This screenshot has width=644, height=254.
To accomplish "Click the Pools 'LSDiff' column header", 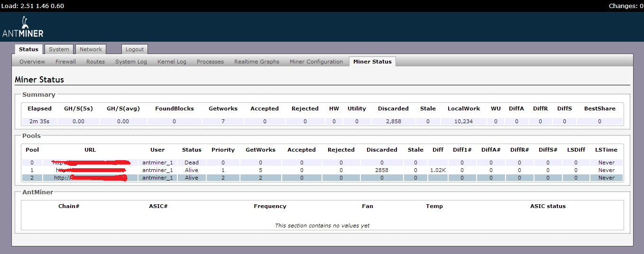I will point(576,150).
